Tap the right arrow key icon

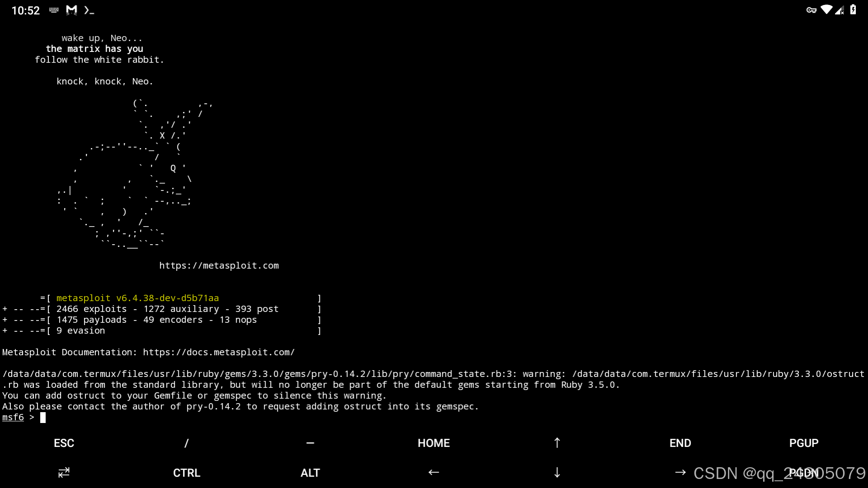tap(680, 473)
